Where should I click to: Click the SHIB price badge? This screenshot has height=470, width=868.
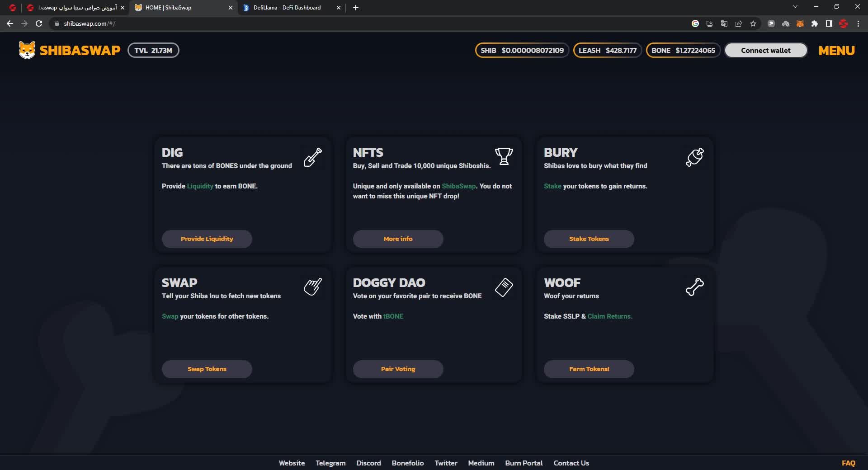pos(522,50)
